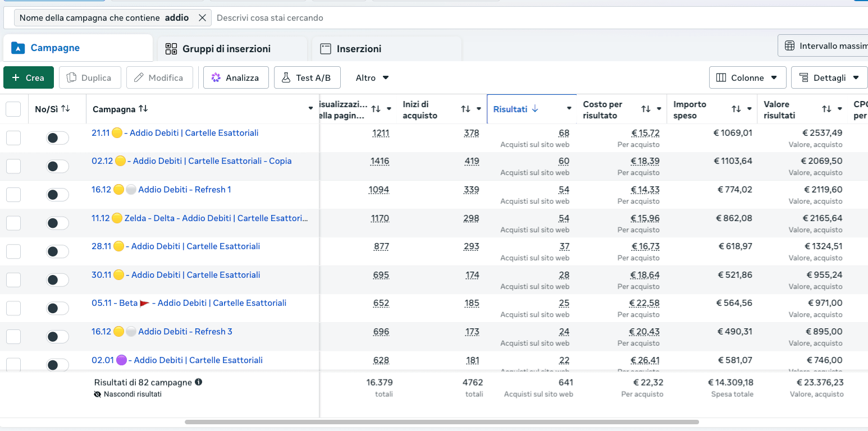Image resolution: width=868 pixels, height=431 pixels.
Task: Sort by Importo speso column arrows
Action: (x=737, y=109)
